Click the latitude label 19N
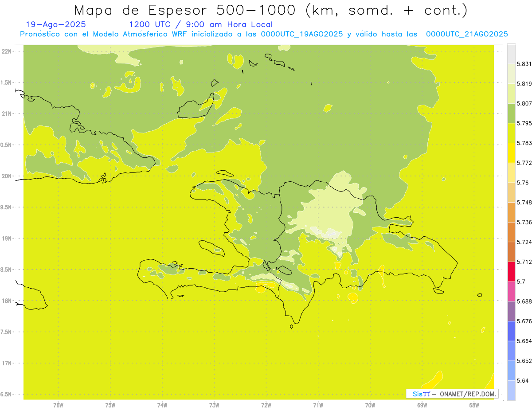The height and width of the screenshot is (411, 532). click(7, 239)
